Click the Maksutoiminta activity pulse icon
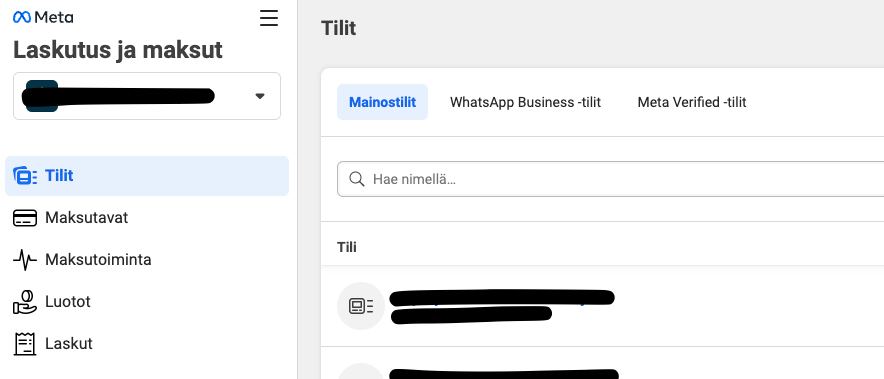The height and width of the screenshot is (379, 884). pyautogui.click(x=24, y=260)
